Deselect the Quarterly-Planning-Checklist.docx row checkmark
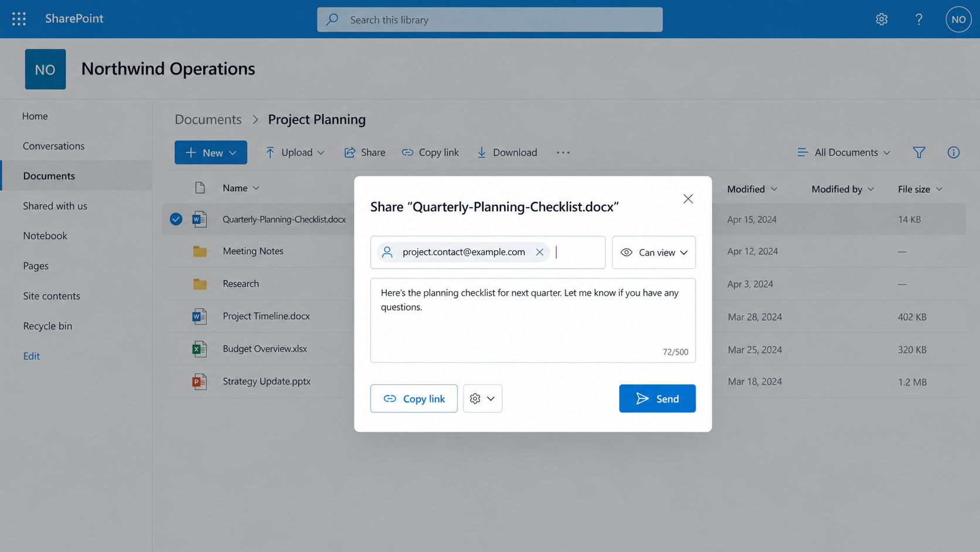Screen dimensions: 980x552 pos(176,219)
